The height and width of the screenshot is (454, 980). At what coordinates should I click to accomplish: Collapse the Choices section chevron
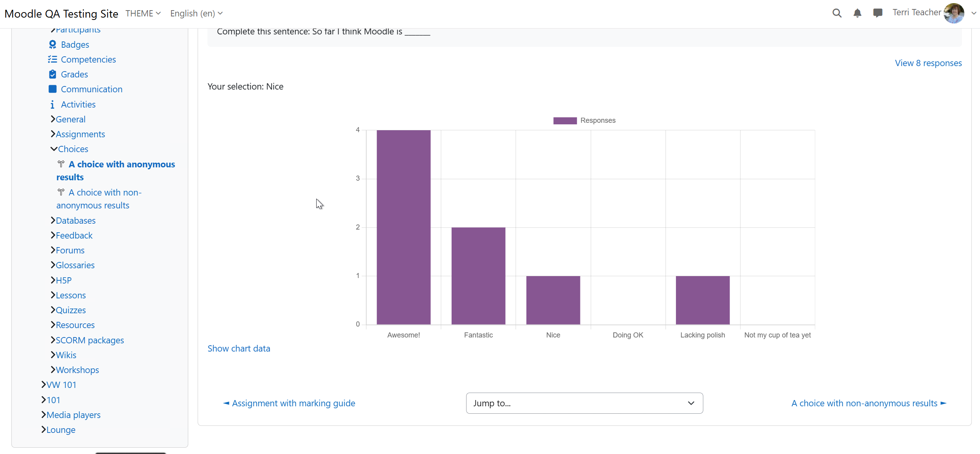tap(54, 149)
